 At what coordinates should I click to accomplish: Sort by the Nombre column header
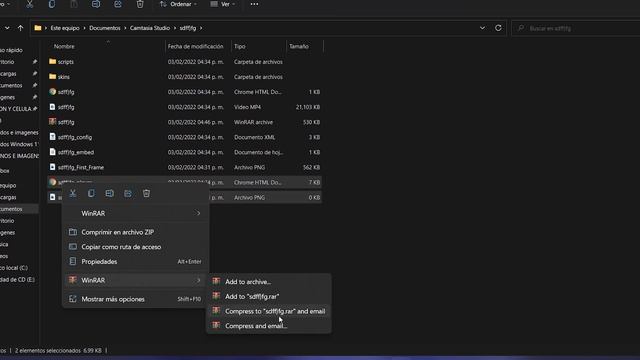(64, 47)
